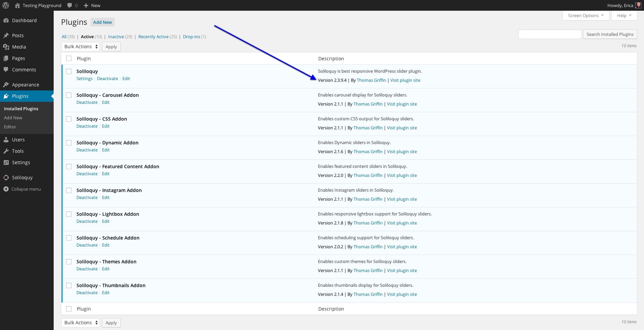Show the All plugins filter
The height and width of the screenshot is (330, 644).
64,37
